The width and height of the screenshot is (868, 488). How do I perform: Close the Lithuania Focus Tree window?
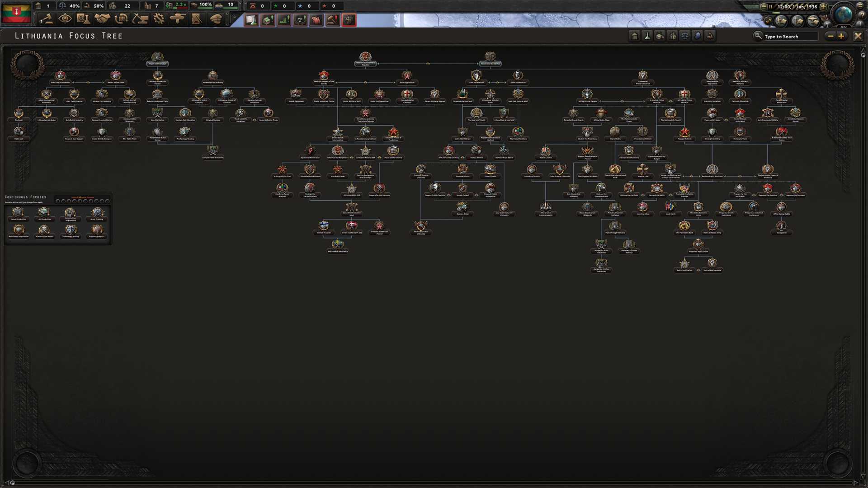(x=858, y=36)
